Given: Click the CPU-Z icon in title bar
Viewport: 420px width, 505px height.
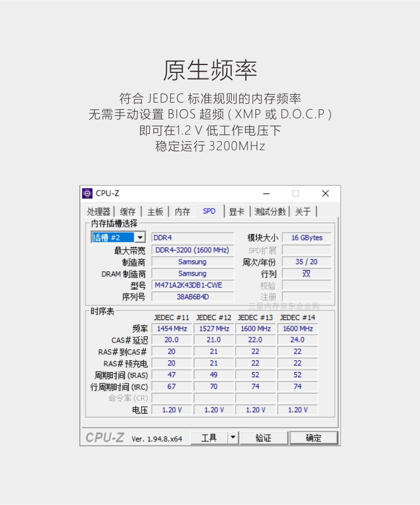Looking at the screenshot, I should coord(87,193).
